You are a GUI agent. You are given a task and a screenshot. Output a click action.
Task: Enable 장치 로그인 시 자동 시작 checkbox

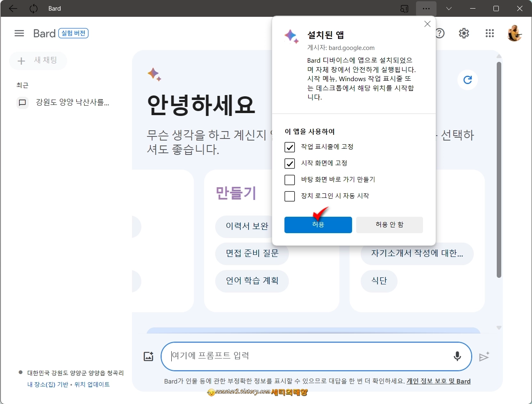[290, 196]
